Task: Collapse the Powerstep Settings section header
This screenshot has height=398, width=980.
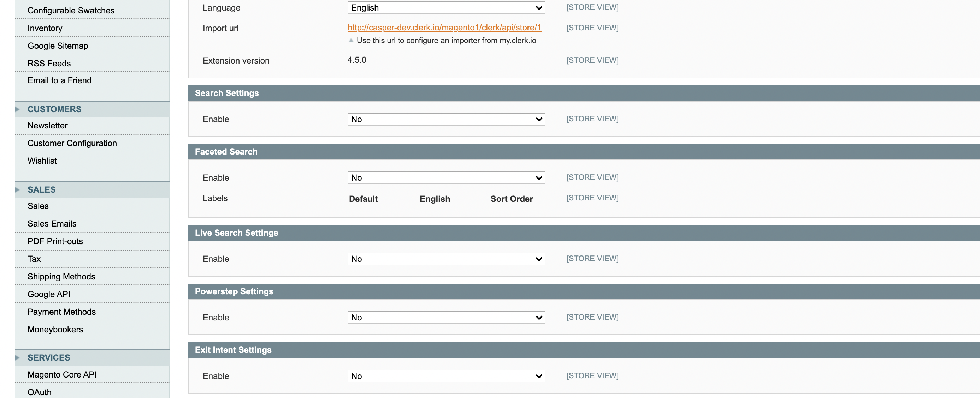Action: tap(234, 291)
